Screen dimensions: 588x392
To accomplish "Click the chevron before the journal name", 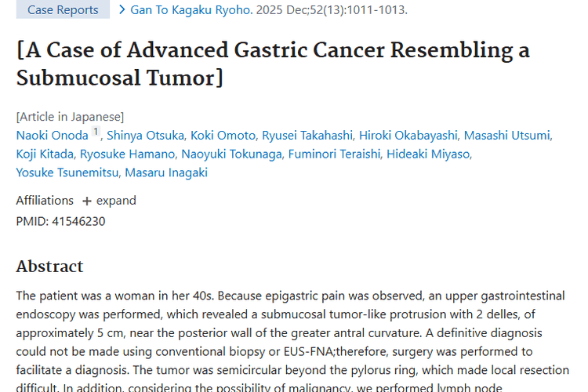I will click(122, 10).
